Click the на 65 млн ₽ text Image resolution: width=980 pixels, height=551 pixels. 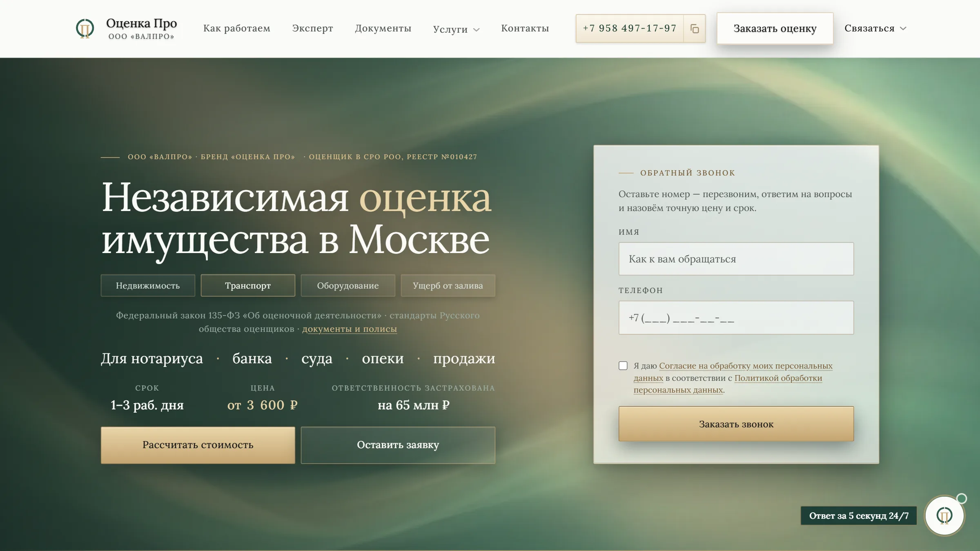[x=414, y=405]
